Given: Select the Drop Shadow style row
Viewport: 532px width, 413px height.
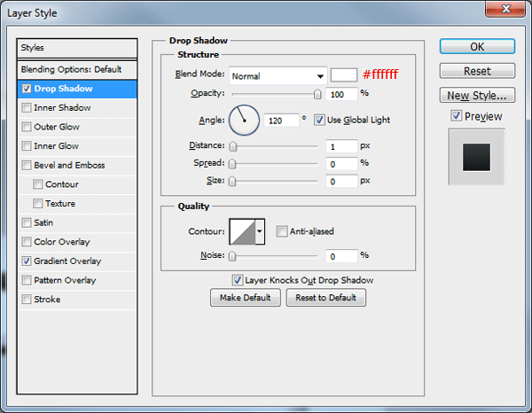Looking at the screenshot, I should coord(77,89).
